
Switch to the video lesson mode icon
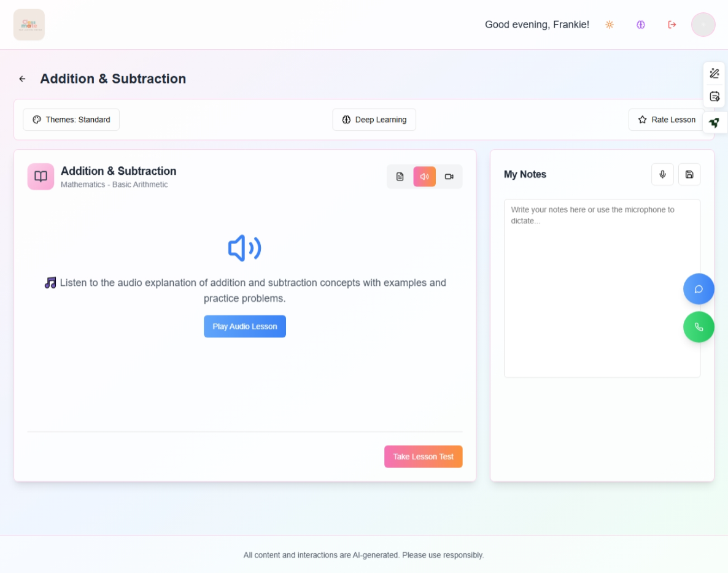coord(449,176)
